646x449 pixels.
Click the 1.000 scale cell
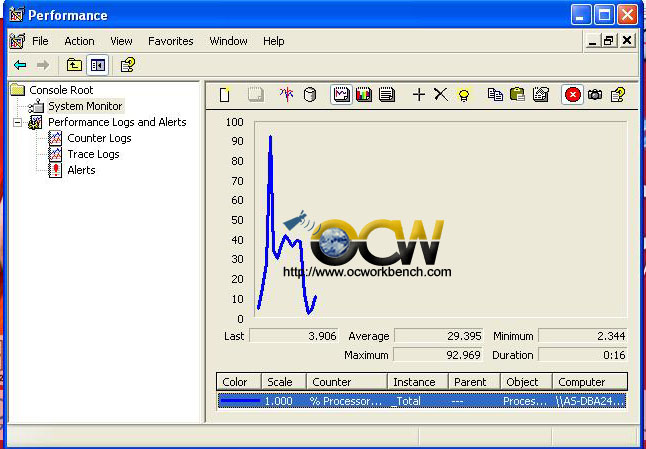278,401
